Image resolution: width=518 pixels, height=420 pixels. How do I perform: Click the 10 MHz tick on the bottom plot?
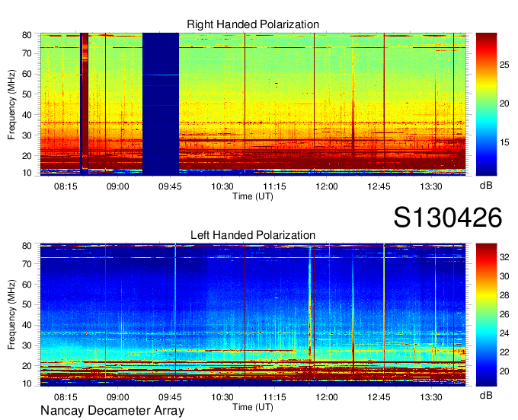pyautogui.click(x=27, y=383)
